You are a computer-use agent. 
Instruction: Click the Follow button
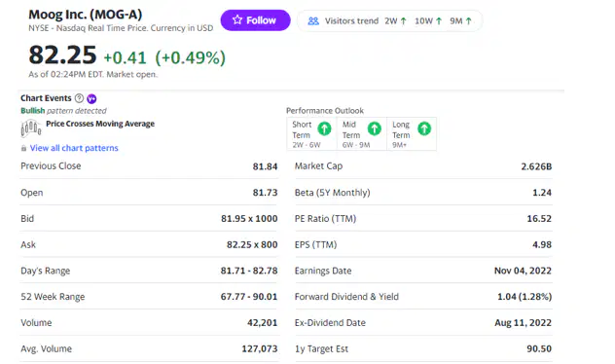click(x=255, y=20)
